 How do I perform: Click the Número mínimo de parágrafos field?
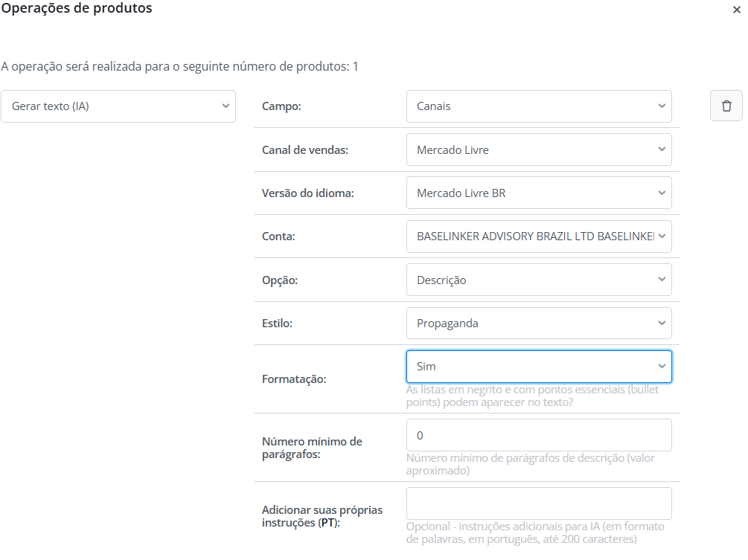(x=539, y=435)
